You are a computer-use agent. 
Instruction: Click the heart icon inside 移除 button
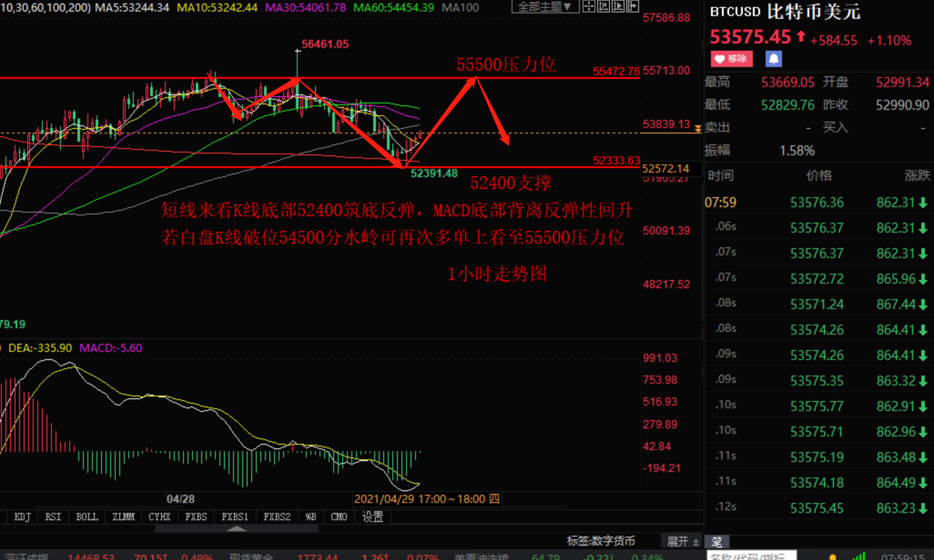pos(720,59)
